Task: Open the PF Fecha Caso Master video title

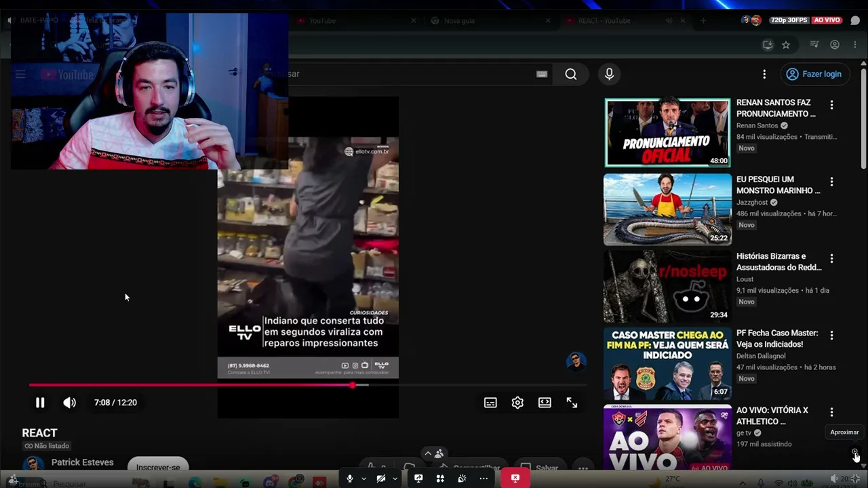Action: [x=777, y=339]
